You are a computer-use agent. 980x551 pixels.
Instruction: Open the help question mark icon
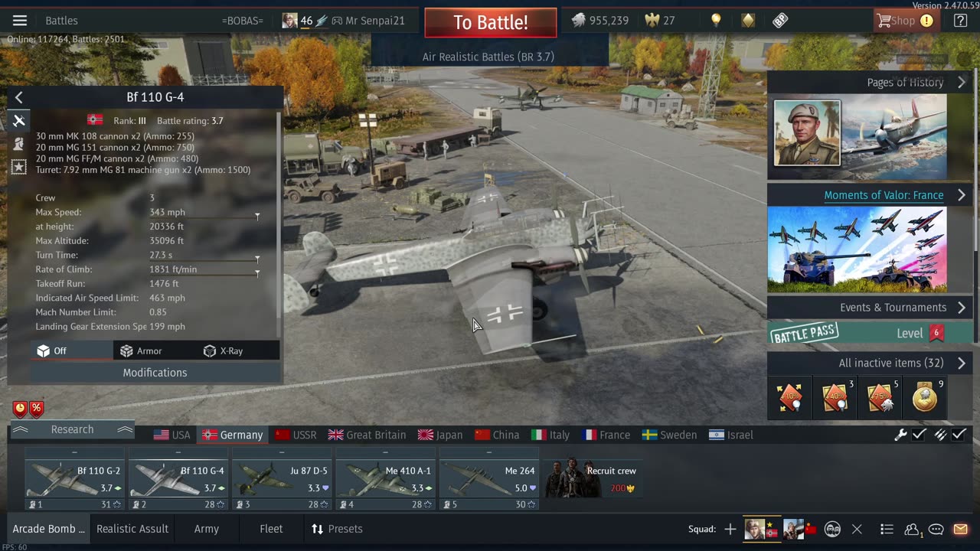(960, 21)
